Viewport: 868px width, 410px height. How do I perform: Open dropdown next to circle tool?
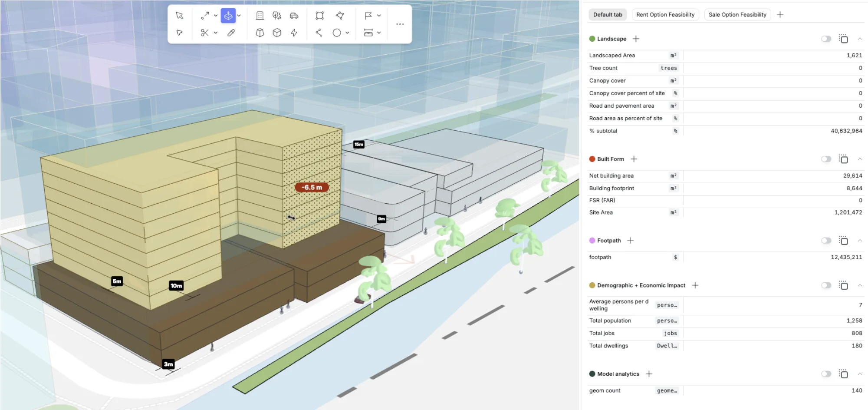click(347, 33)
